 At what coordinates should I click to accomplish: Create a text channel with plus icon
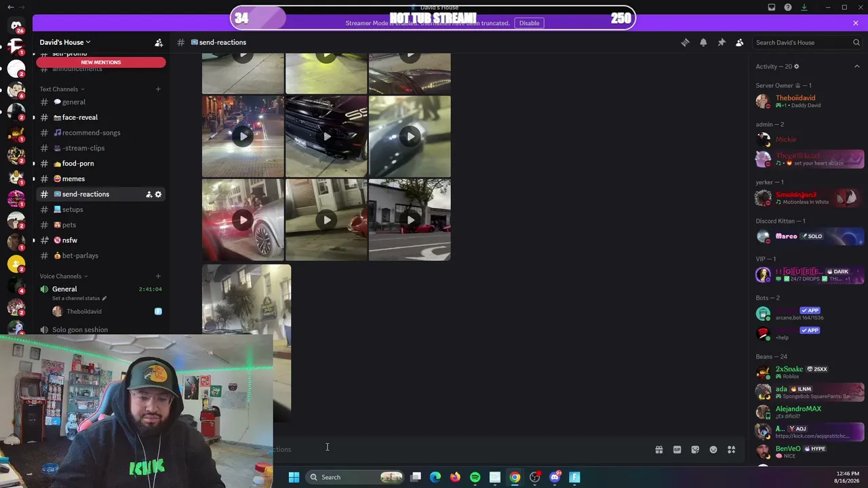[x=158, y=89]
